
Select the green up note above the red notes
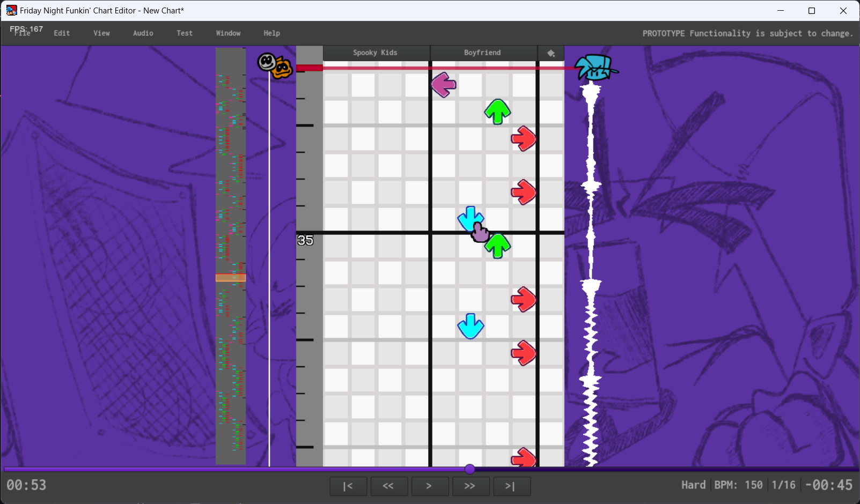coord(497,112)
